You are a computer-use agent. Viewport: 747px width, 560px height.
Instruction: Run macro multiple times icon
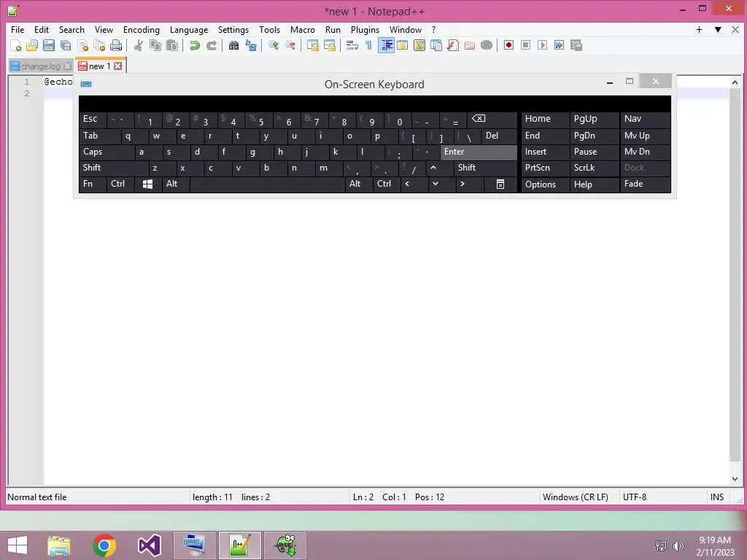tap(560, 45)
